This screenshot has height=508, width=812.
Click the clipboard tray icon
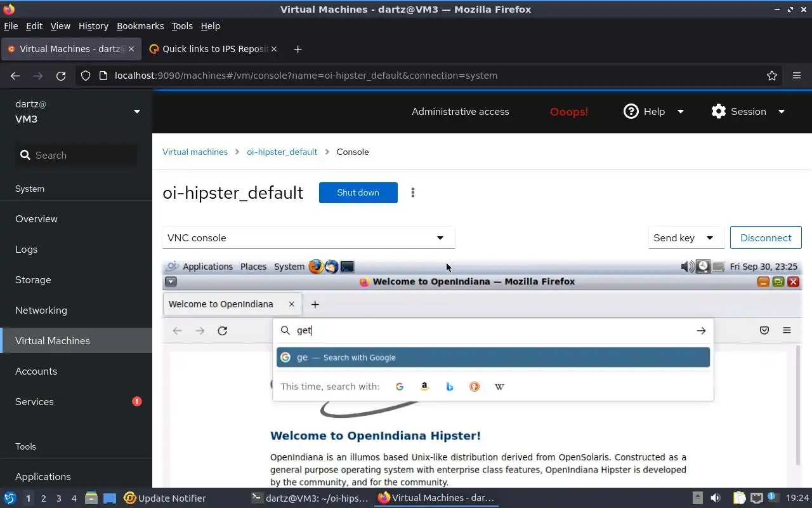coord(739,498)
